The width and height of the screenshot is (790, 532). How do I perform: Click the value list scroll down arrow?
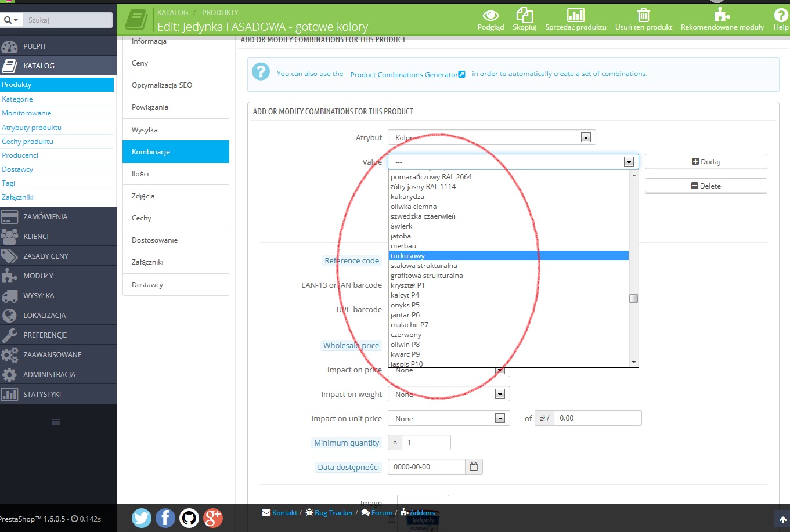tap(634, 363)
